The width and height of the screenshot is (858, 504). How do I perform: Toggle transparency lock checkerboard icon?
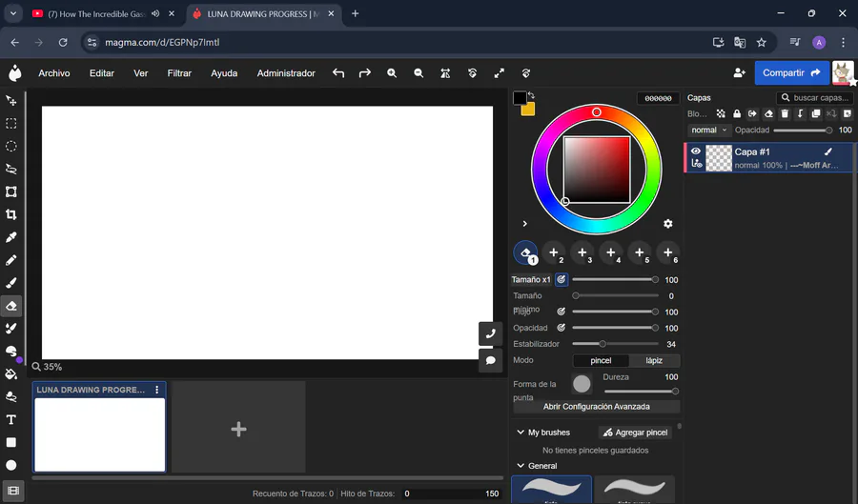coord(722,113)
